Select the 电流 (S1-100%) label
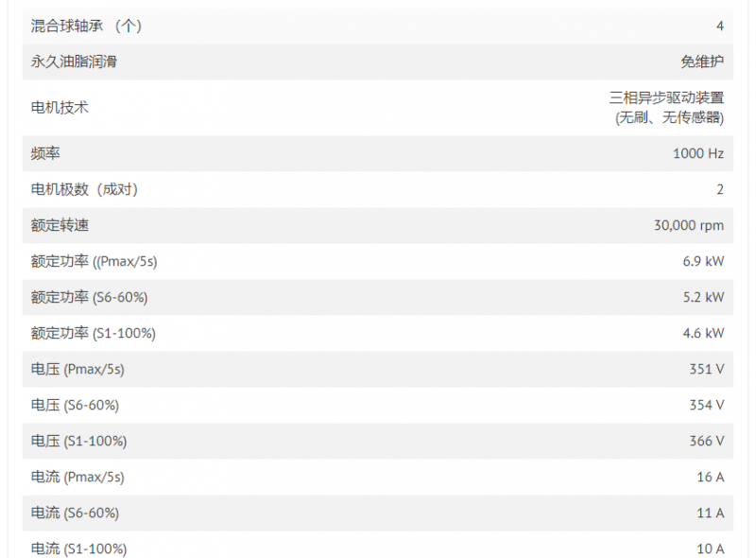 coord(78,549)
